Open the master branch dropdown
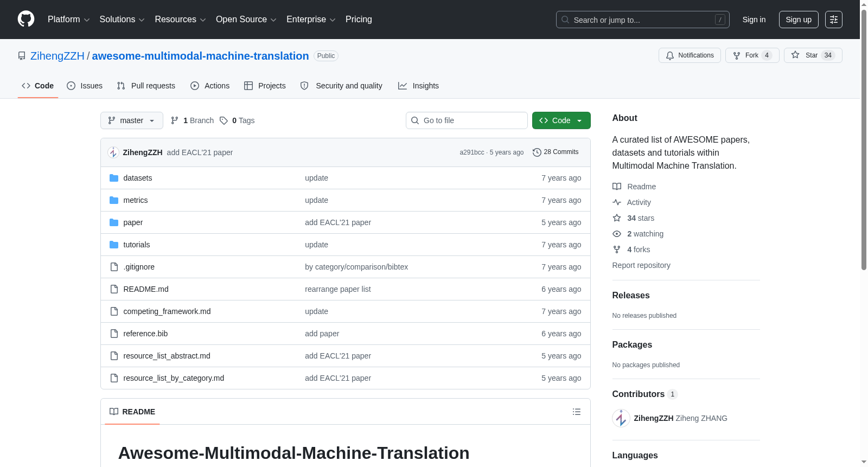This screenshot has width=868, height=467. point(132,120)
